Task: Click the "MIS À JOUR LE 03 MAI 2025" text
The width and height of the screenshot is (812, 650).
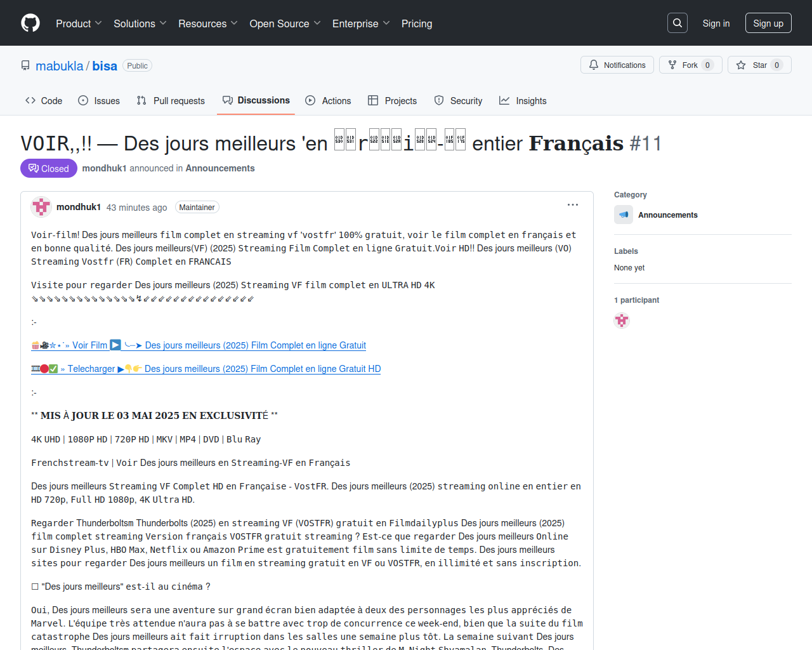Action: [x=154, y=416]
